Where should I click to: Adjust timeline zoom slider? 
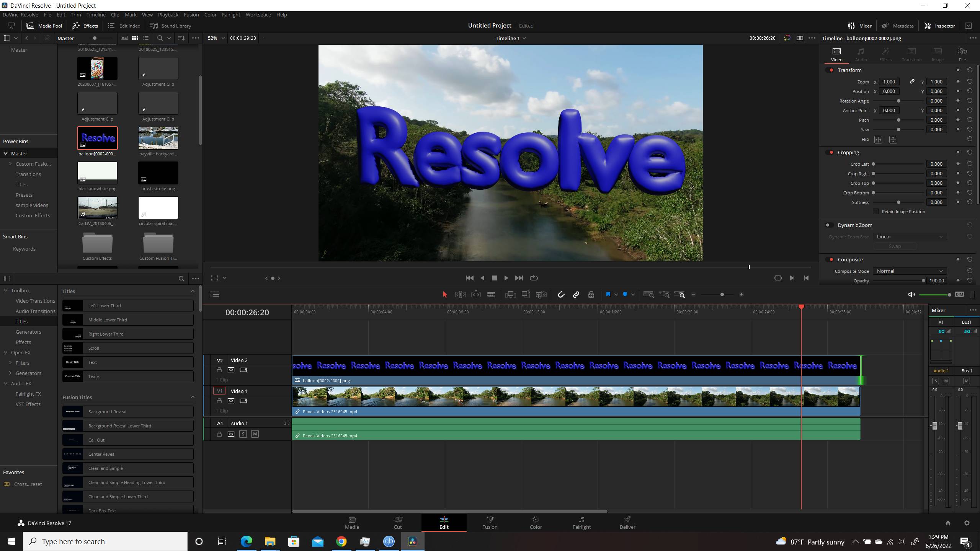(x=722, y=294)
